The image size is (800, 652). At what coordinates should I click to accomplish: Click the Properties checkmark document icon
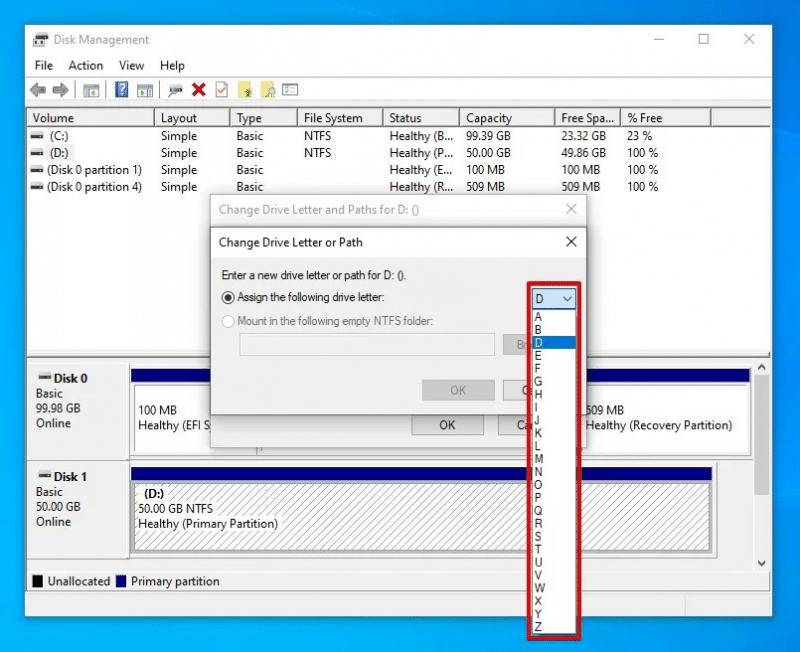click(x=221, y=90)
